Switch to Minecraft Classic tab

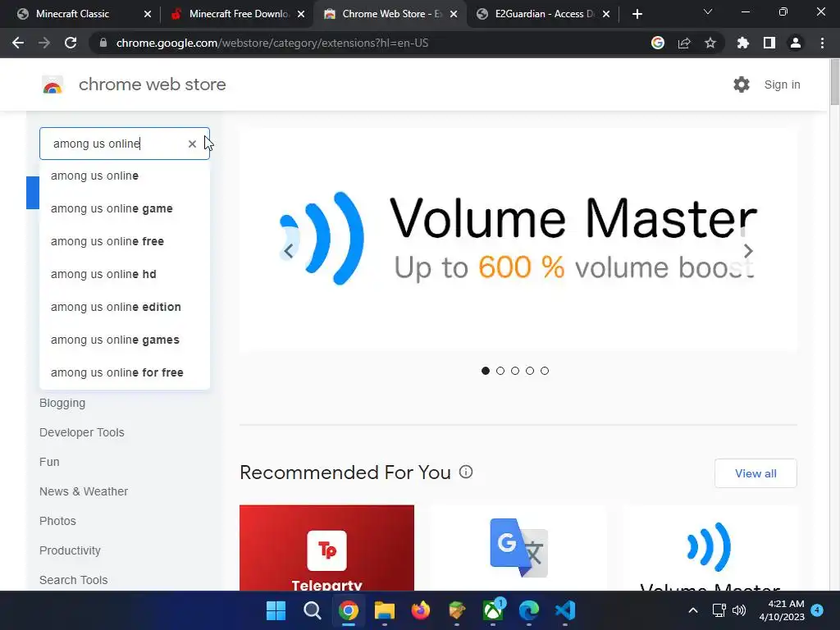[x=72, y=14]
